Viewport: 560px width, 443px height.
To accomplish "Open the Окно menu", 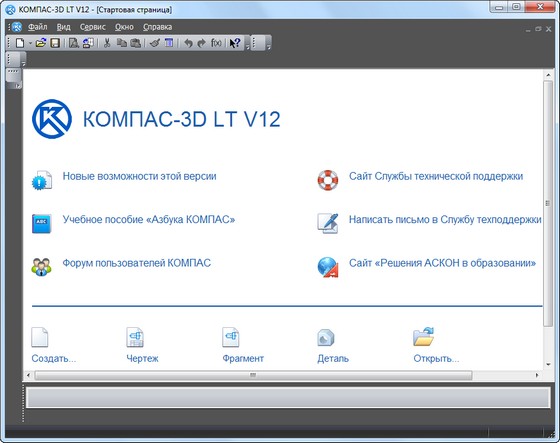I will [x=124, y=27].
